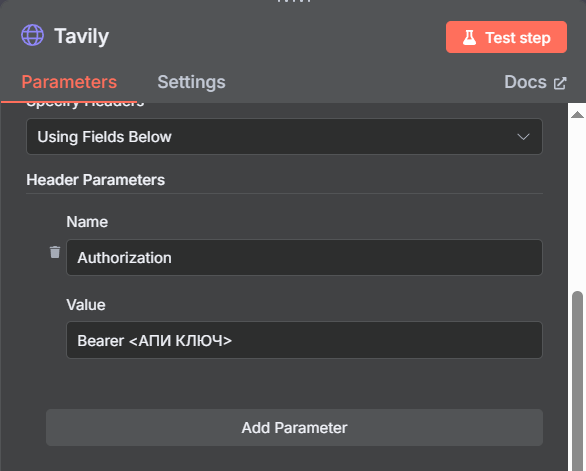Expand the Using Fields Below chevron arrow

(x=523, y=137)
